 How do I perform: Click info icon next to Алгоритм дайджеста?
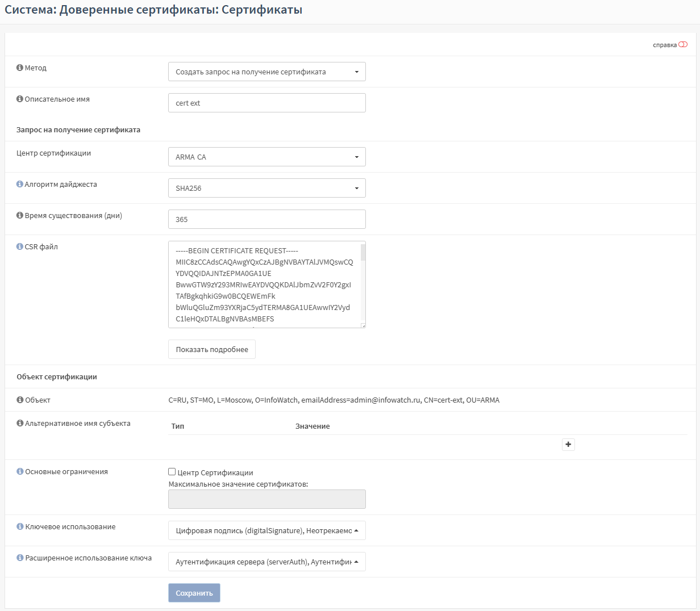point(20,185)
